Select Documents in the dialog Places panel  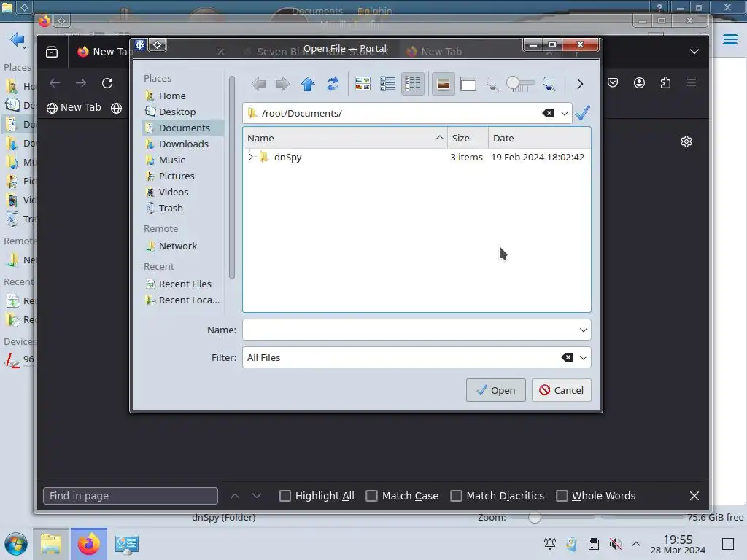[183, 128]
